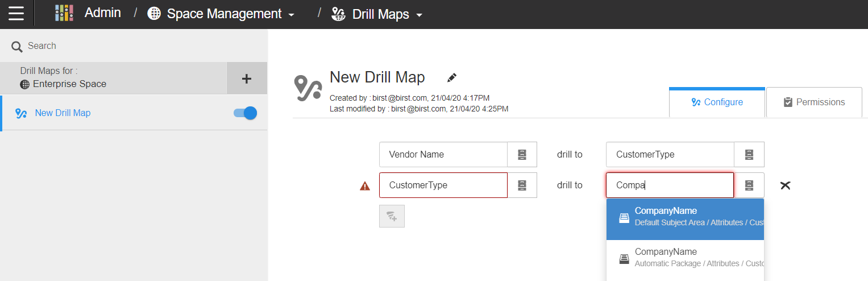Click the Enterprise Space label
The width and height of the screenshot is (868, 281).
pos(69,84)
